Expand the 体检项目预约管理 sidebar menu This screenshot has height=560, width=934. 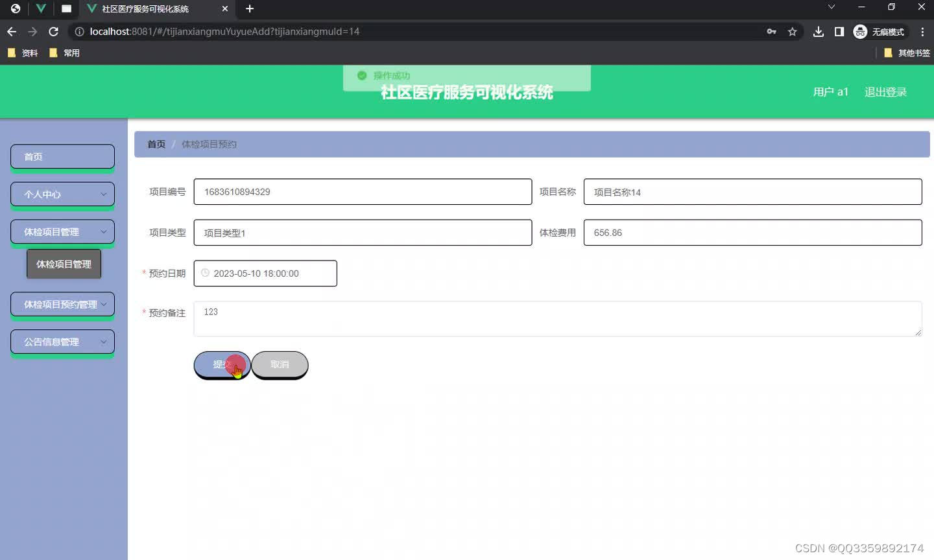pos(62,304)
